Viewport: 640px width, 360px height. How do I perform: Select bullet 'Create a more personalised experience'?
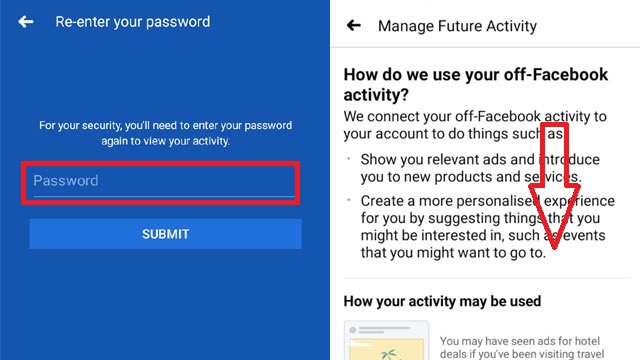click(x=487, y=226)
